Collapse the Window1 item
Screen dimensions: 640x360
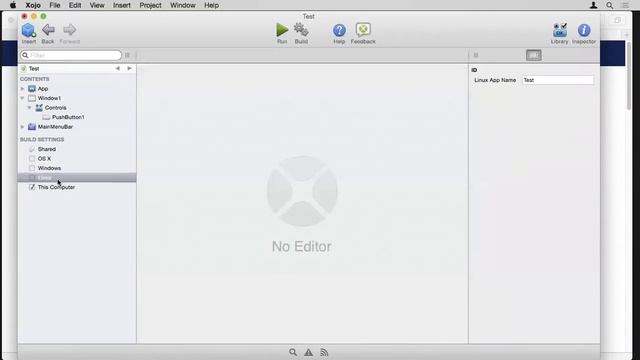tap(22, 98)
